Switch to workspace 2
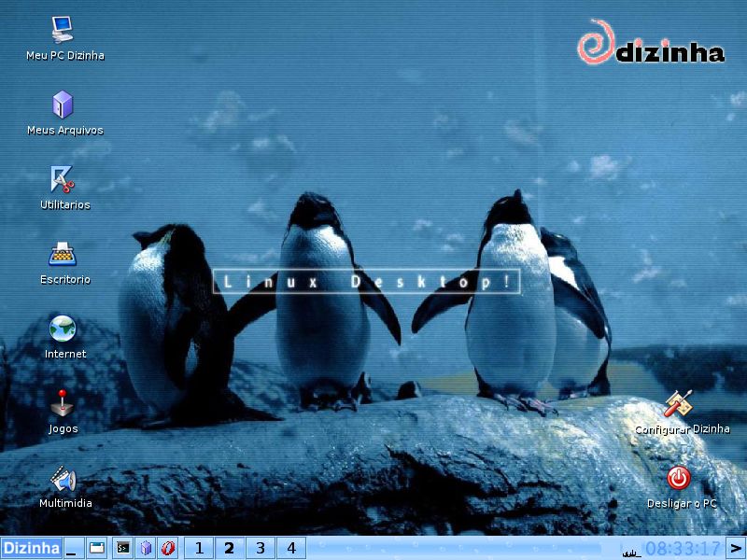The height and width of the screenshot is (560, 747). click(230, 548)
